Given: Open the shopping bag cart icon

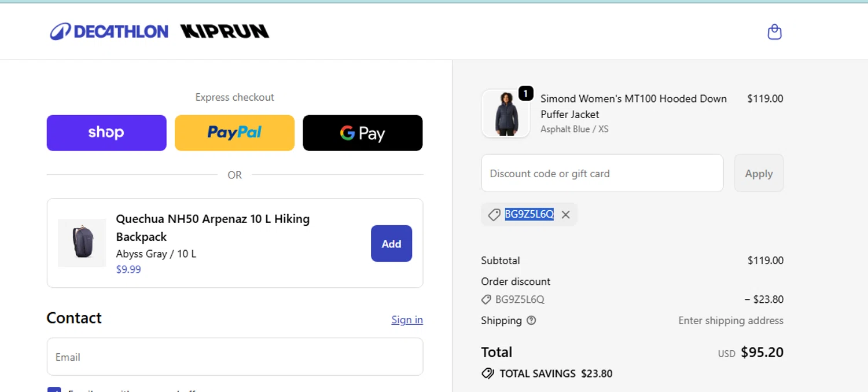Looking at the screenshot, I should 774,32.
